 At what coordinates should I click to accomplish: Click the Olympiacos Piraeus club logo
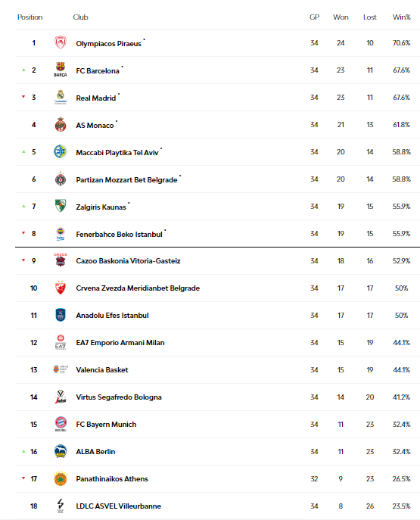61,43
